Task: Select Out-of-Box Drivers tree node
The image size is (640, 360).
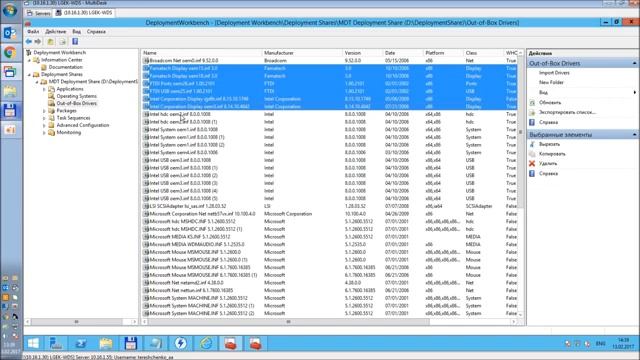Action: click(x=76, y=103)
